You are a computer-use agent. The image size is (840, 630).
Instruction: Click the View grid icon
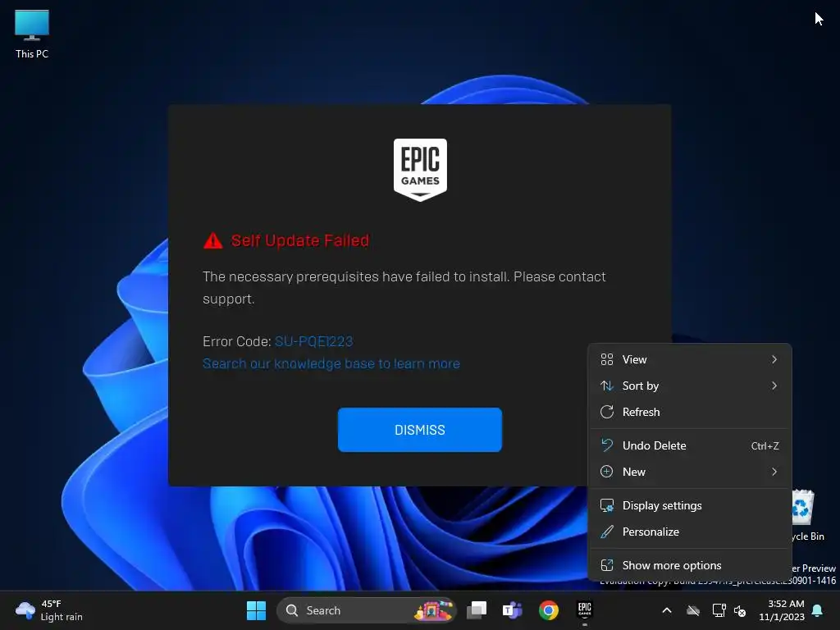click(x=606, y=359)
